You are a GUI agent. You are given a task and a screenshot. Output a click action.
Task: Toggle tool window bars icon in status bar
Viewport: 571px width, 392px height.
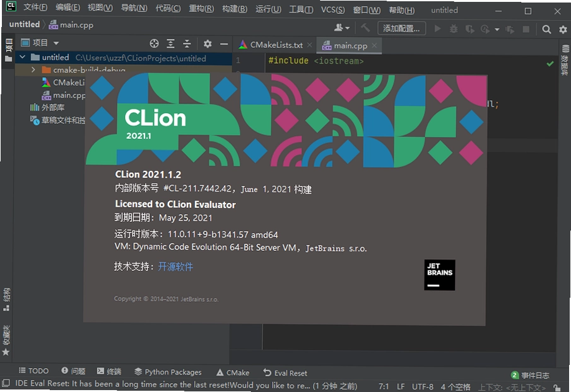click(x=6, y=383)
